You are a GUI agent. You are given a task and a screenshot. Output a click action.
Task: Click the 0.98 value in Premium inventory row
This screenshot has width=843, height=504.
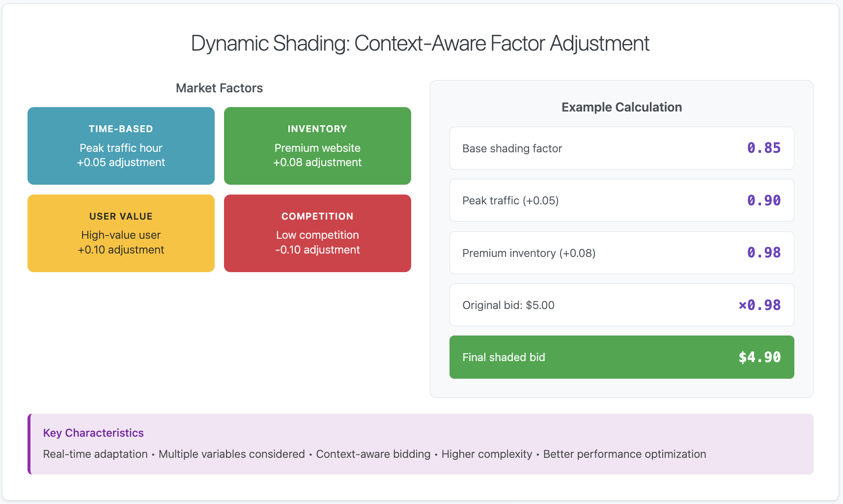point(763,252)
